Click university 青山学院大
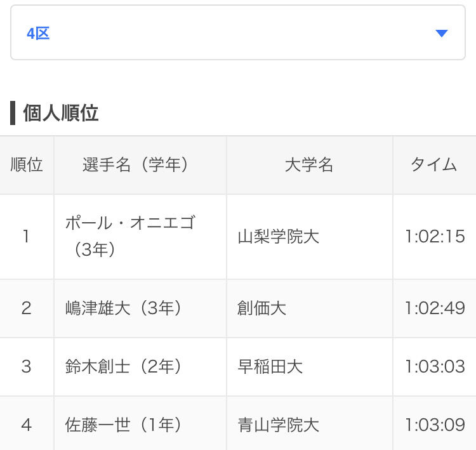This screenshot has height=450, width=476. (279, 424)
